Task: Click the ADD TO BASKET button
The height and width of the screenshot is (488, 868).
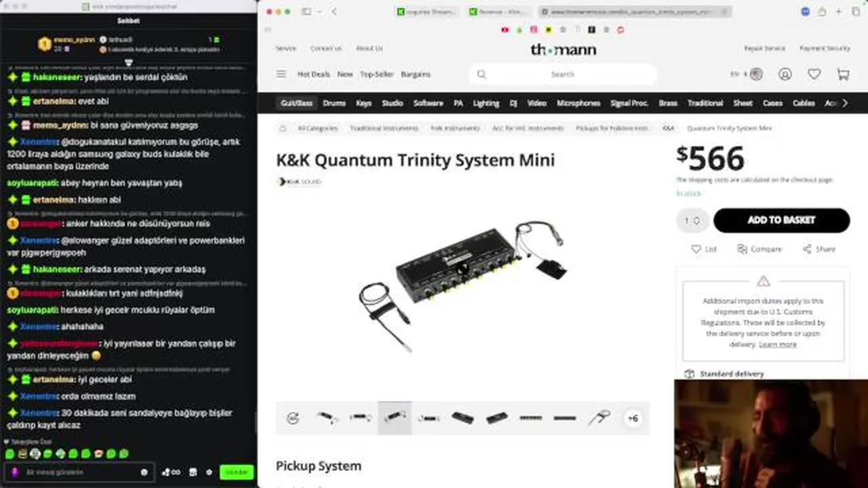Action: point(781,220)
